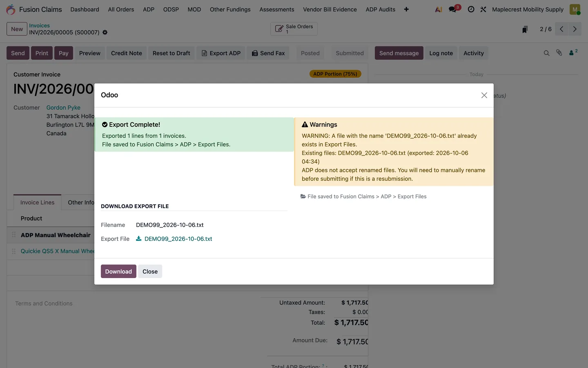Go to previous invoice record
588x368 pixels.
coord(561,29)
